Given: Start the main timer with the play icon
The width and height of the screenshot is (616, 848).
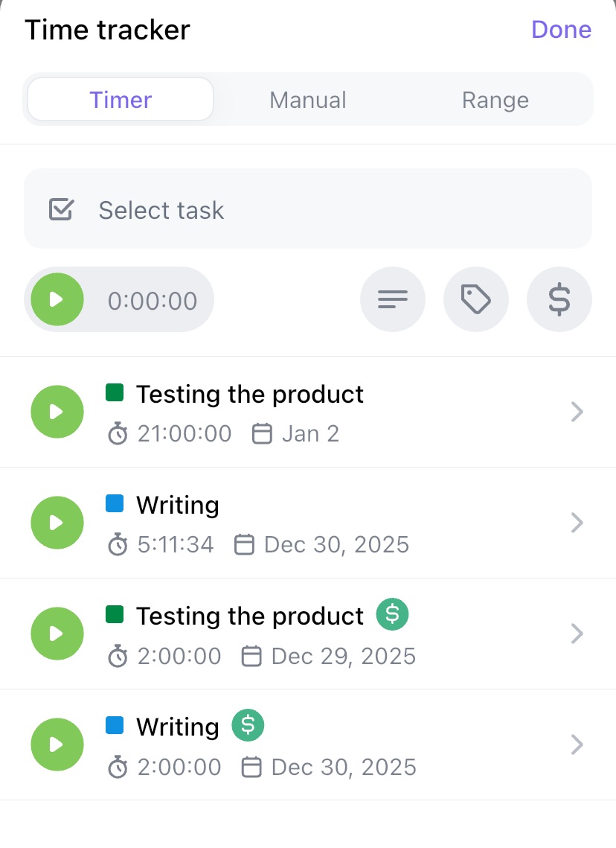Looking at the screenshot, I should [57, 299].
